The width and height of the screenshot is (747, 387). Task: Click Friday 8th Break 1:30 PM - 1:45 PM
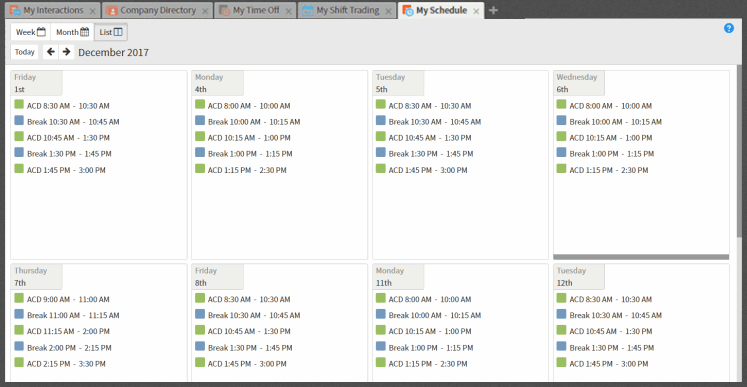[250, 347]
